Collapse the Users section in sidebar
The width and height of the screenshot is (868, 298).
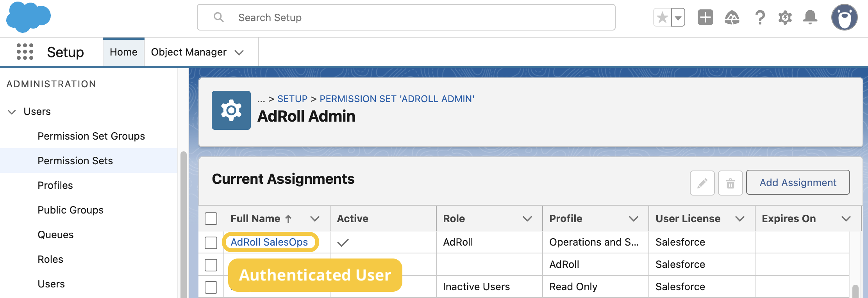tap(12, 112)
